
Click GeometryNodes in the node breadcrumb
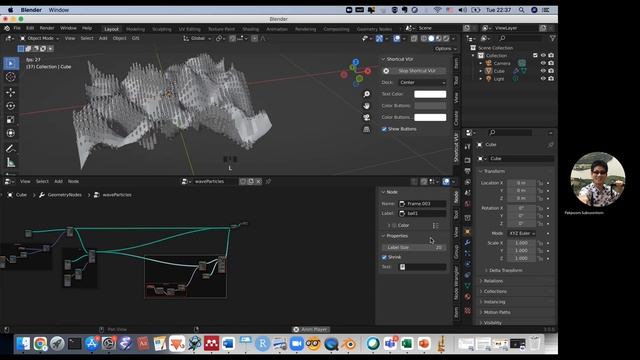tap(64, 195)
